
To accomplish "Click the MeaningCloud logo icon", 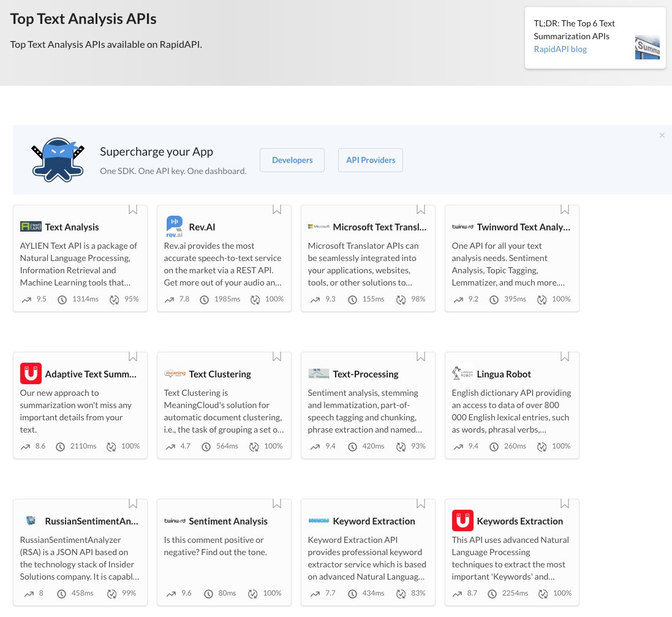I will click(175, 374).
